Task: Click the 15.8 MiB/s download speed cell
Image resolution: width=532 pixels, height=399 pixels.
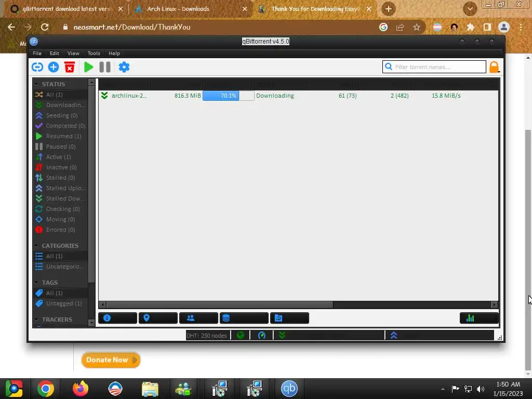Action: click(x=446, y=96)
